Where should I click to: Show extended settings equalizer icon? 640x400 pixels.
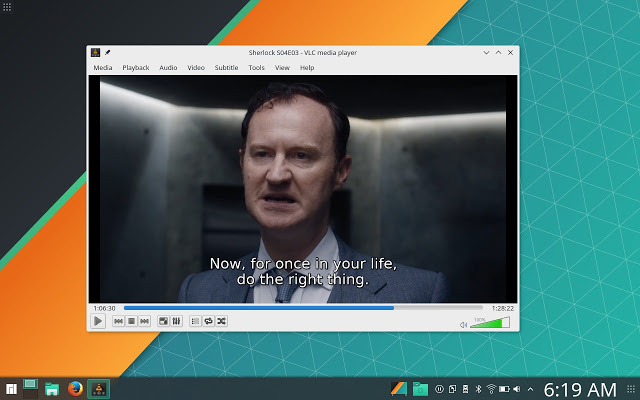click(176, 321)
